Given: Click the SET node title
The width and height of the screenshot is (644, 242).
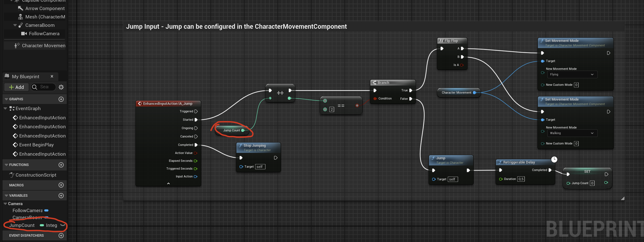Looking at the screenshot, I should coord(587,172).
